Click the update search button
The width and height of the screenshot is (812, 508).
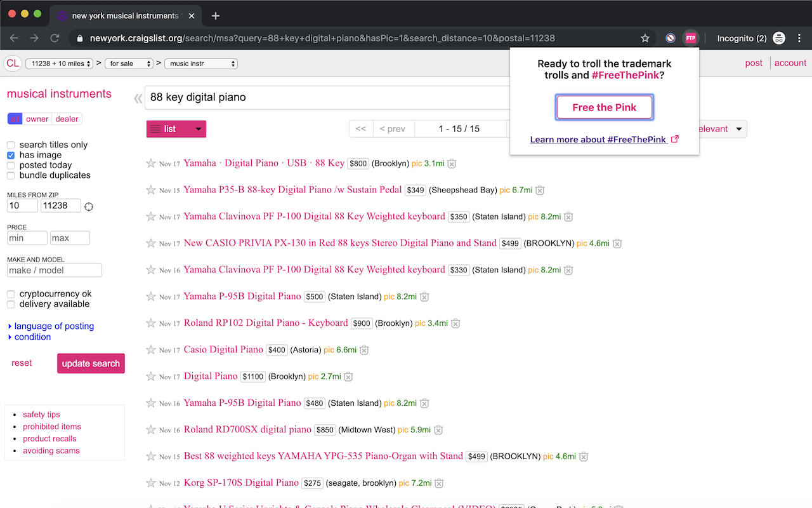[91, 363]
